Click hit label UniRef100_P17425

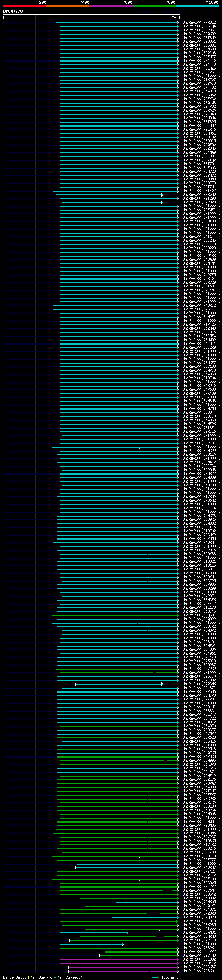199,324
